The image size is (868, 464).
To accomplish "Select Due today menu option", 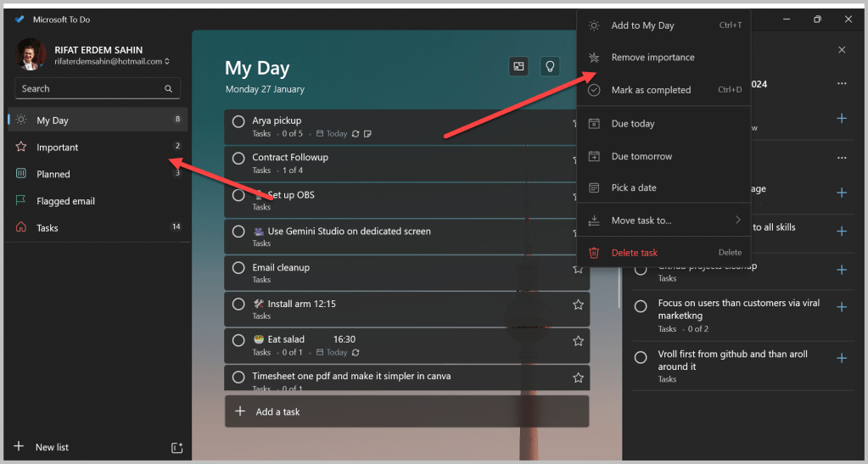I will [664, 124].
